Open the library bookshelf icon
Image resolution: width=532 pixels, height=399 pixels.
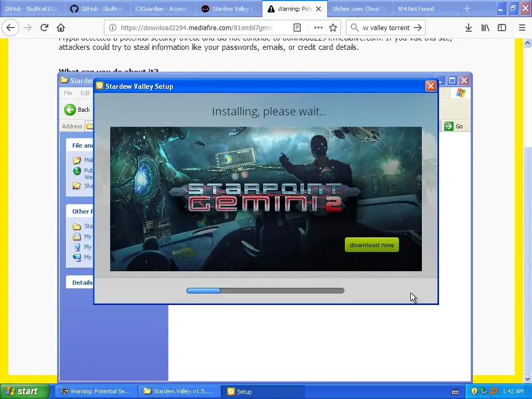(x=485, y=28)
